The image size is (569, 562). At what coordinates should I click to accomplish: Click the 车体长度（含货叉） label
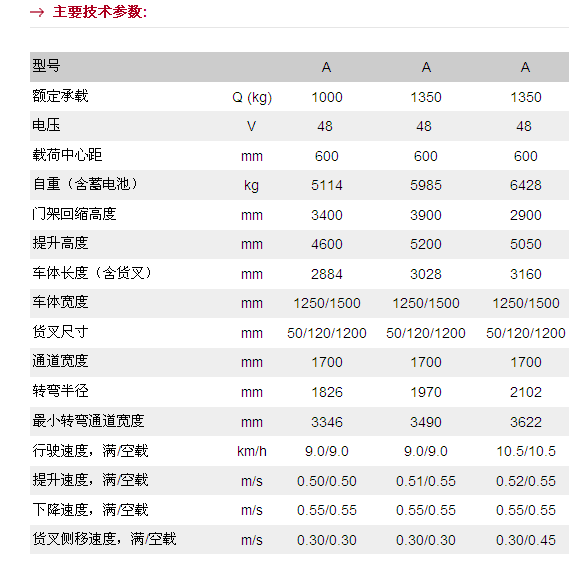tap(92, 273)
